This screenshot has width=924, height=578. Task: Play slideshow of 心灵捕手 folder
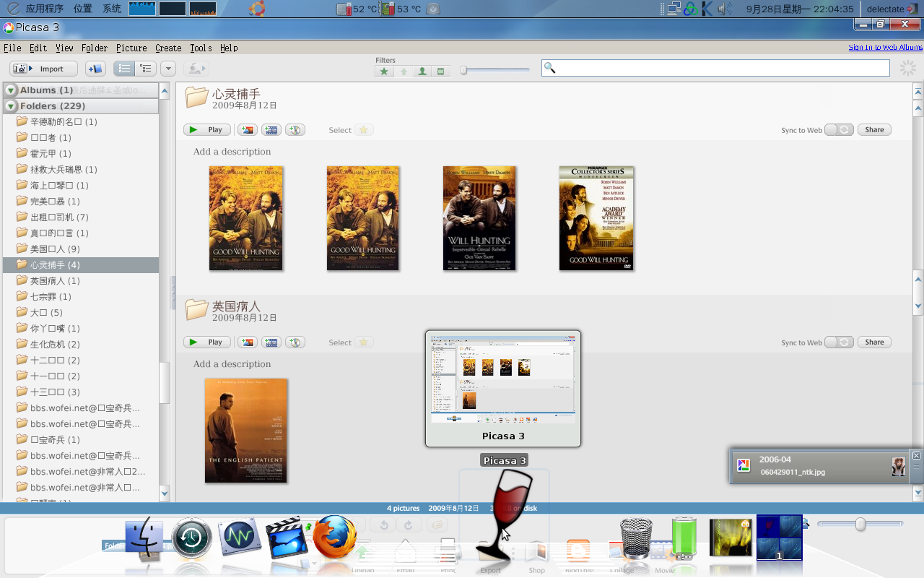207,130
